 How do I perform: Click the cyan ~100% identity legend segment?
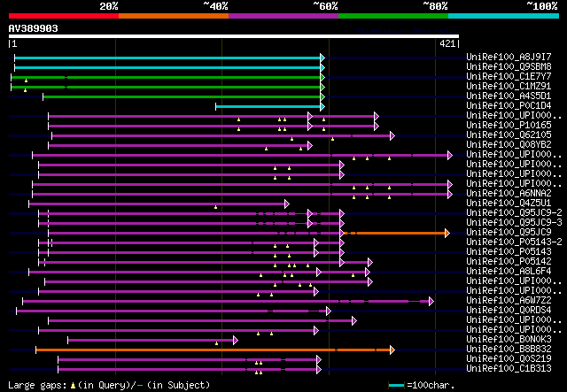pos(504,16)
